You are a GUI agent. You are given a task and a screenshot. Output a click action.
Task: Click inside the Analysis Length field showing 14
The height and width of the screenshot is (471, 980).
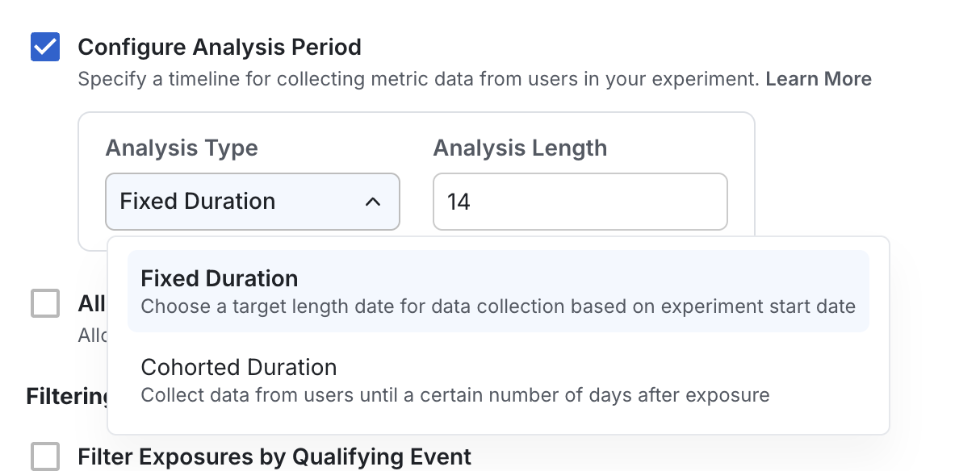click(580, 202)
